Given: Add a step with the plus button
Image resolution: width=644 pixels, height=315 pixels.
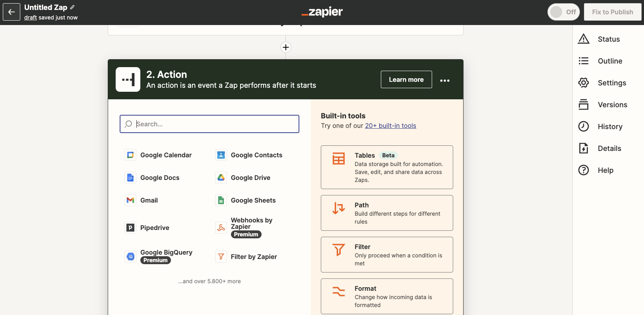Looking at the screenshot, I should click(x=286, y=47).
